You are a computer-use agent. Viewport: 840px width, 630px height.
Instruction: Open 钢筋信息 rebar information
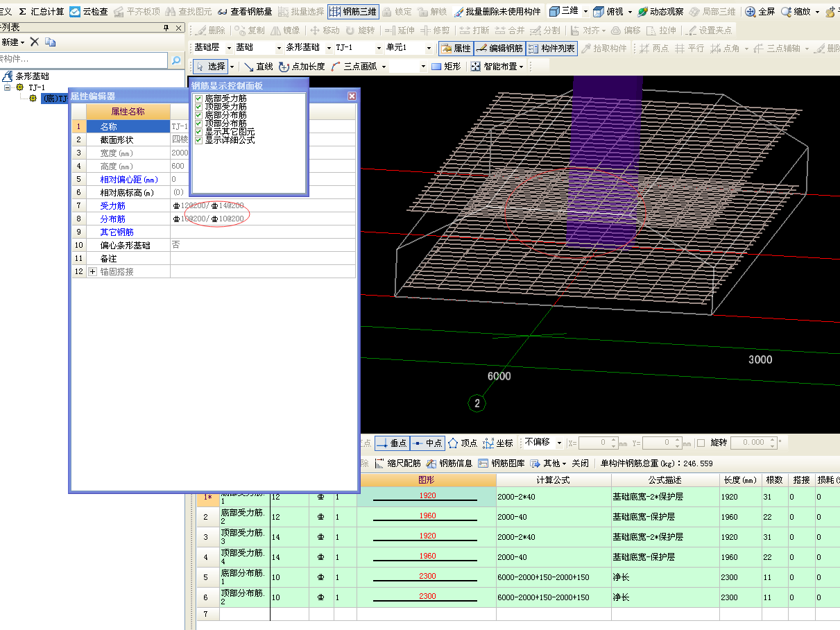tap(449, 463)
